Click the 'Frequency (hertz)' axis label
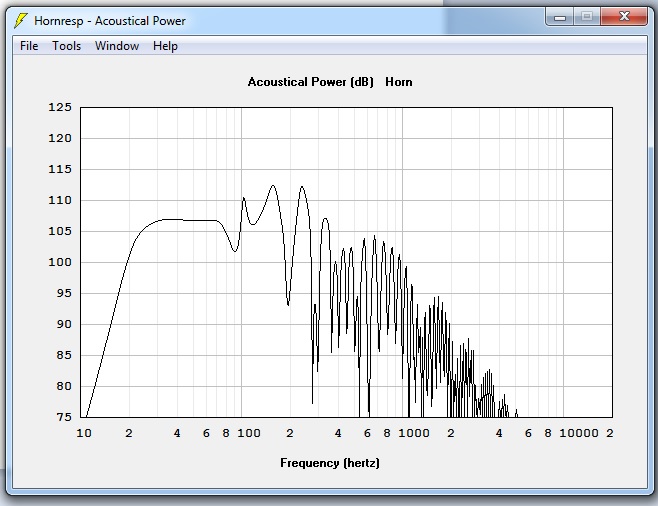658x506 pixels. click(330, 463)
